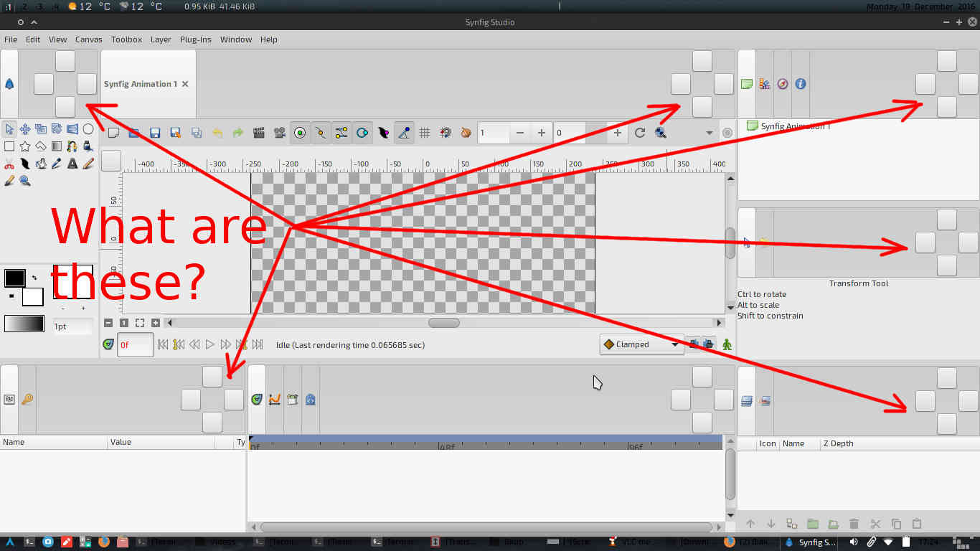Click the white fill color swatch
This screenshot has height=551, width=980.
coord(33,296)
